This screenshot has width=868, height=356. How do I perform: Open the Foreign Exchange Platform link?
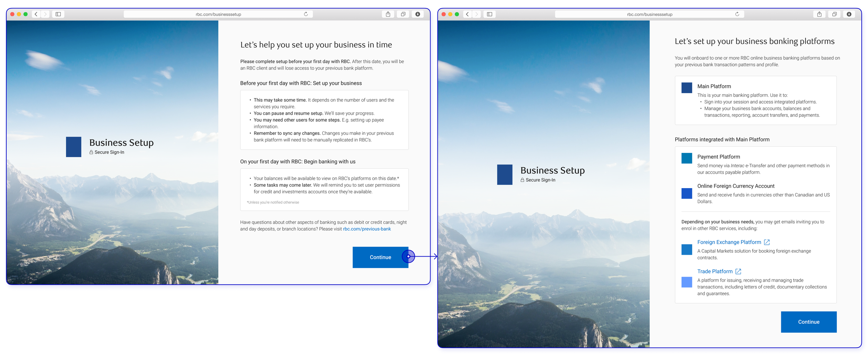point(729,242)
